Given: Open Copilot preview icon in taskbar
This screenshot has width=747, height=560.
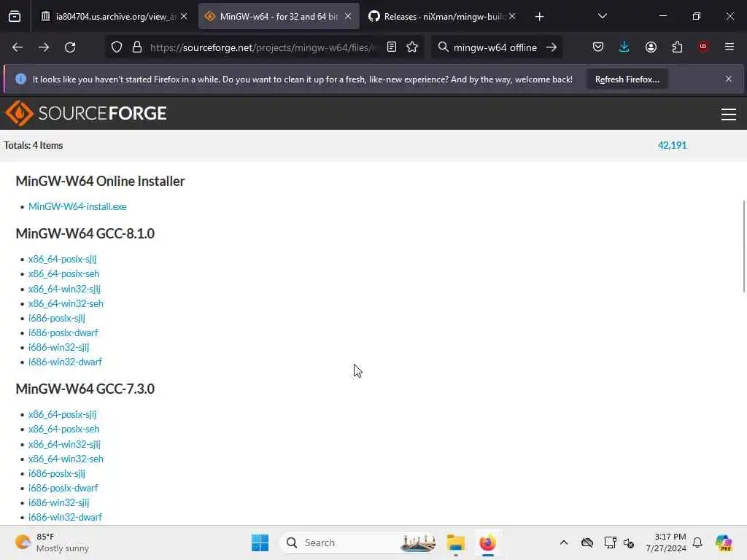Looking at the screenshot, I should click(723, 542).
